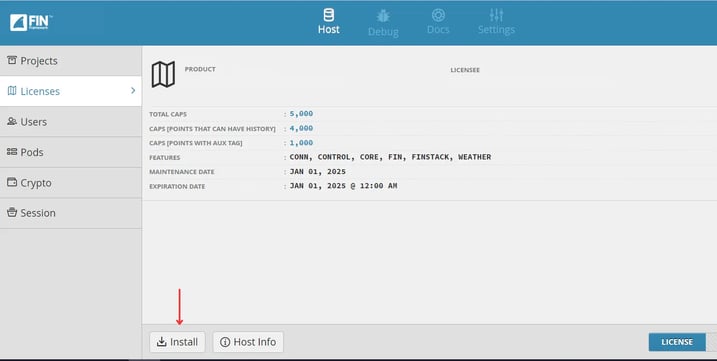This screenshot has height=361, width=717.
Task: Open the Settings sliders icon
Action: click(496, 15)
